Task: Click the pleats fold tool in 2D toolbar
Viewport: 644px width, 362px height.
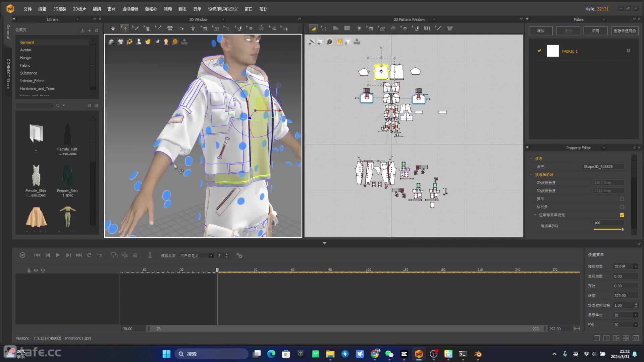Action: (x=427, y=28)
